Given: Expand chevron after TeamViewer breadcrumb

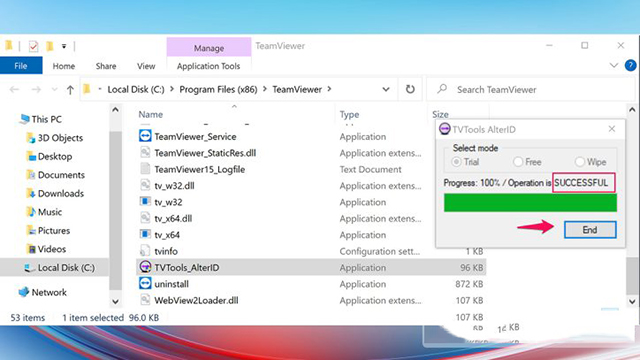Looking at the screenshot, I should [x=329, y=89].
